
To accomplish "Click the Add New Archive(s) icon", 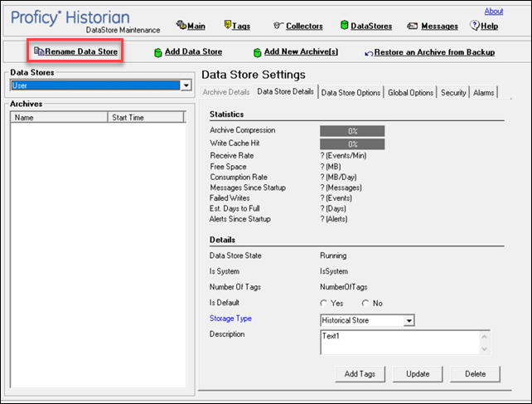I will [258, 52].
